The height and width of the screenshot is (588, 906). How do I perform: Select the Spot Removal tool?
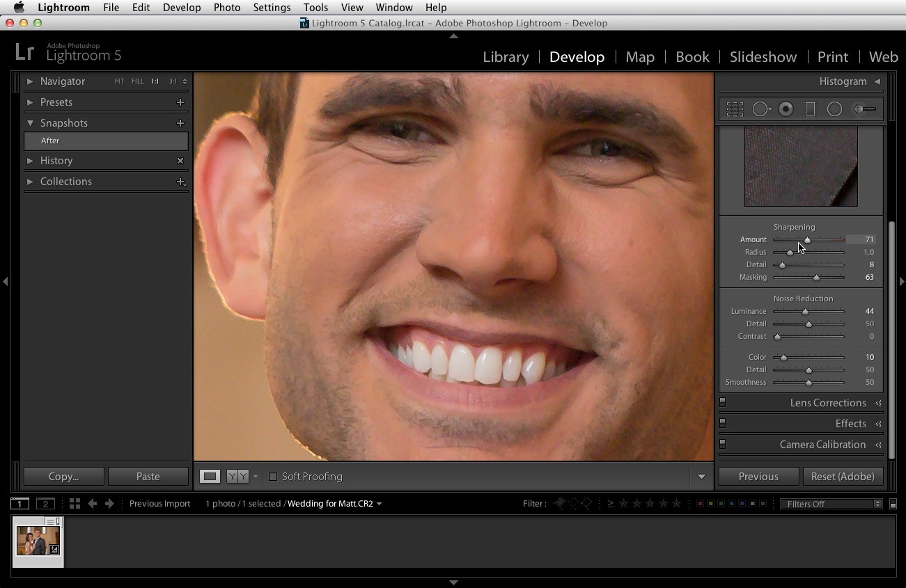click(761, 109)
